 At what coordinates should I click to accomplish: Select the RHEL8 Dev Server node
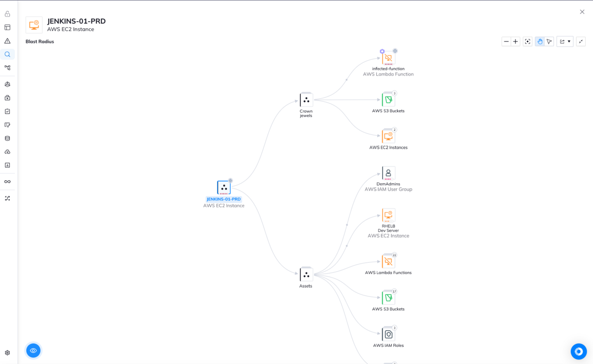pyautogui.click(x=388, y=215)
